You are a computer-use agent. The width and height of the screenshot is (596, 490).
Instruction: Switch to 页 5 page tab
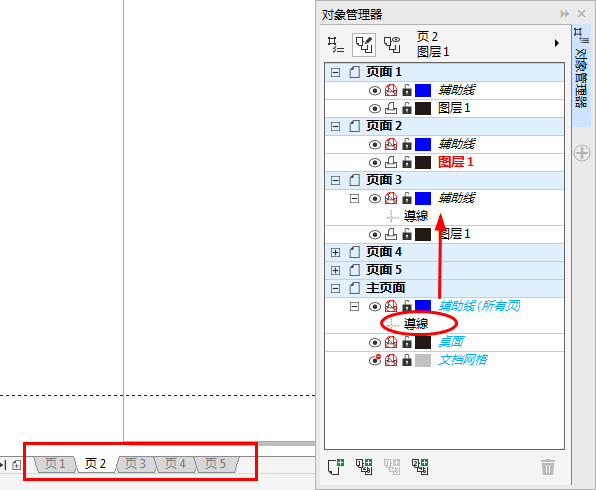pos(216,464)
